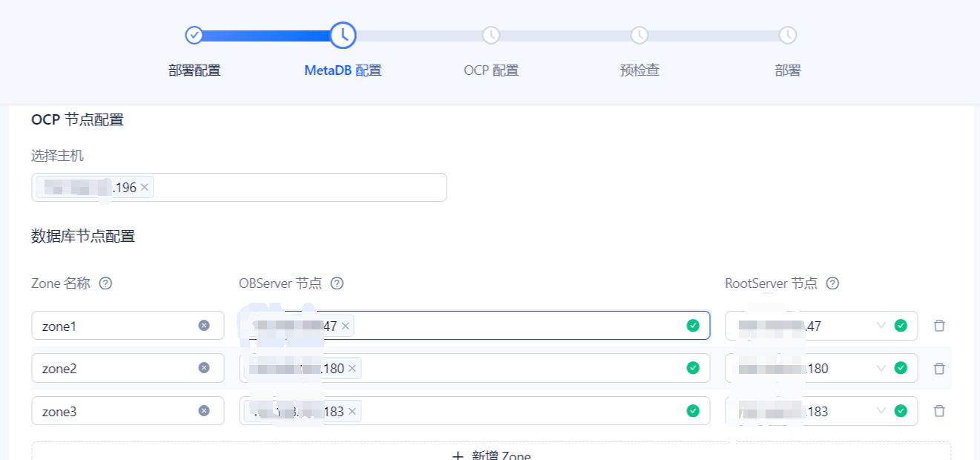Click the completed check icon above 部署配置
The height and width of the screenshot is (460, 980).
[194, 35]
